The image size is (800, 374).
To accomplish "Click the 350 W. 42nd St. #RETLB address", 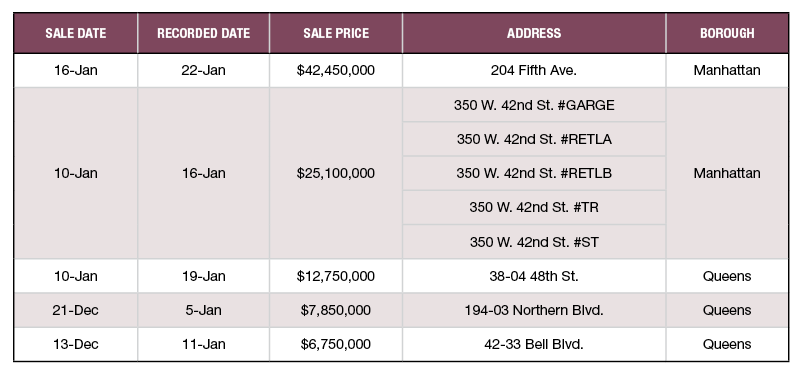I will tap(534, 173).
